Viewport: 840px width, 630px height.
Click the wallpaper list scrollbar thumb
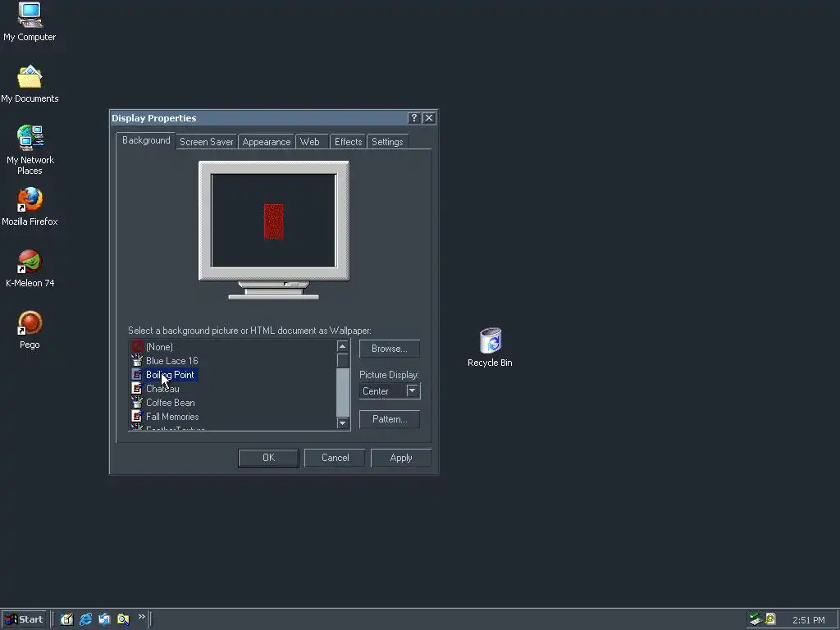(x=342, y=361)
